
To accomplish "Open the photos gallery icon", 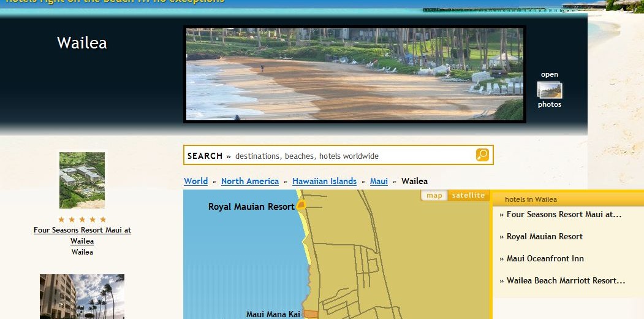I will pyautogui.click(x=550, y=91).
